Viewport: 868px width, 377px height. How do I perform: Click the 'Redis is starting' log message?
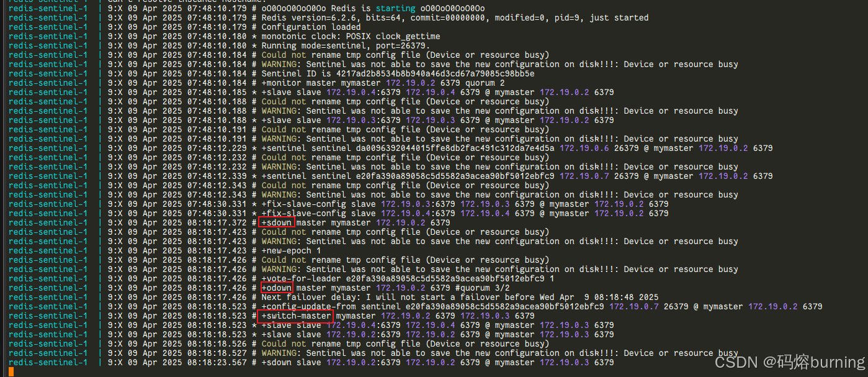pos(373,9)
